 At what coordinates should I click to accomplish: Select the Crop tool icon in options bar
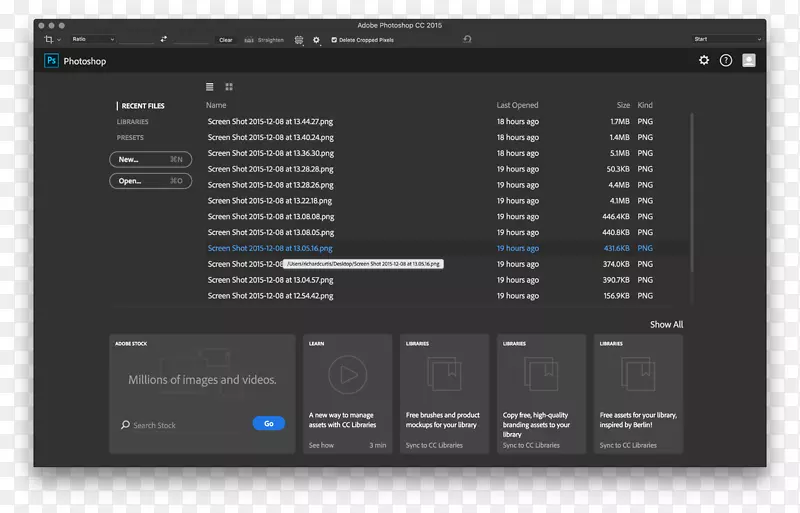[x=48, y=39]
